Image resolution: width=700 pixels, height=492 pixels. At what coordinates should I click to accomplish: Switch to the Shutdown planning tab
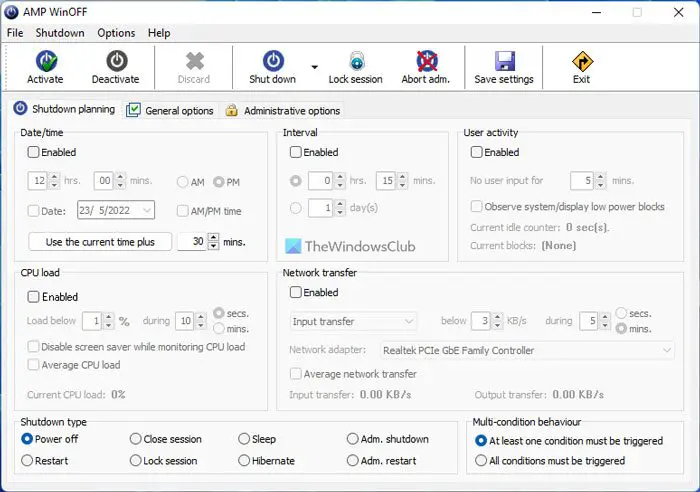tap(64, 109)
